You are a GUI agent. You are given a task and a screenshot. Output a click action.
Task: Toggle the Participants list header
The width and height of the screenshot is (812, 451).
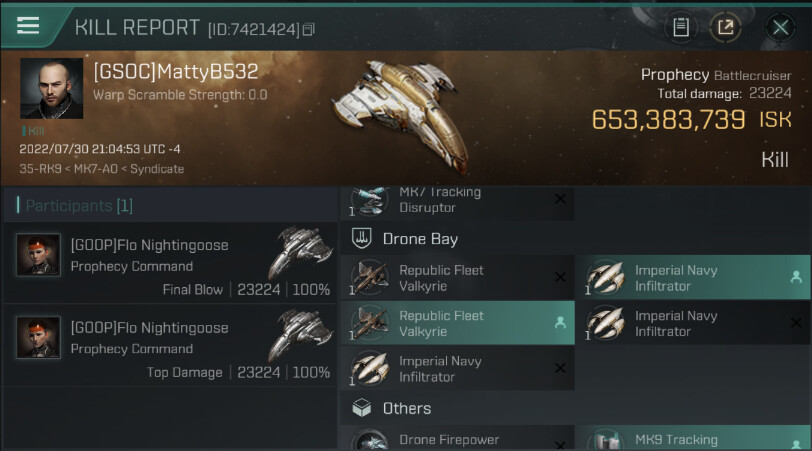point(79,206)
